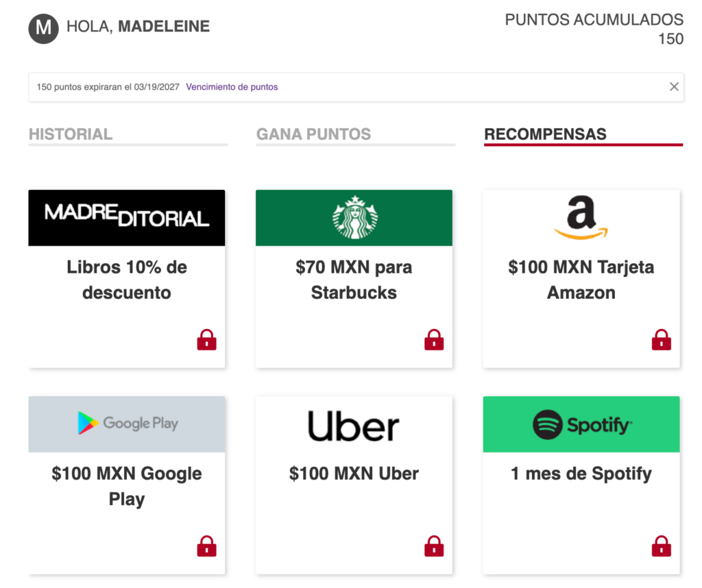Select the $70 MXN para Starbucks reward

[x=354, y=280]
